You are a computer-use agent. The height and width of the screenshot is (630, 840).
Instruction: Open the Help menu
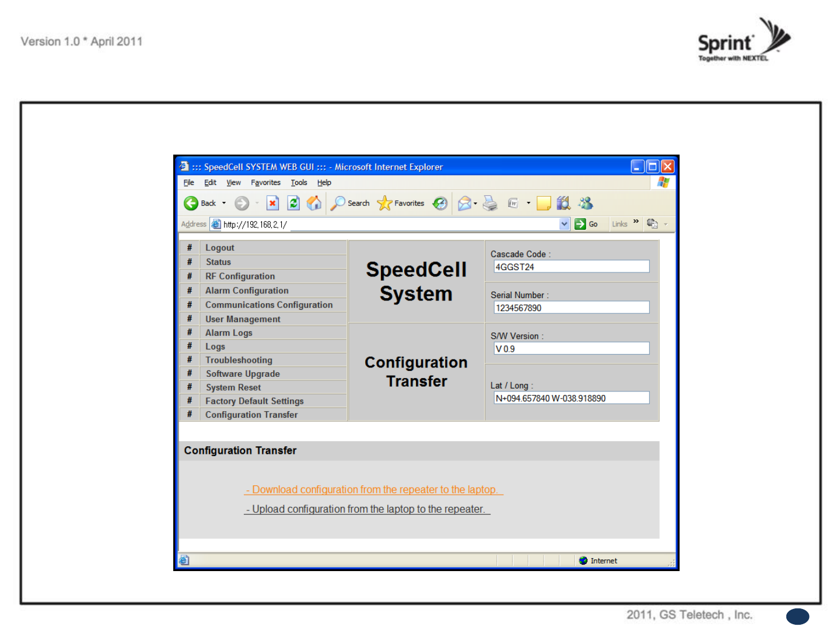(324, 183)
